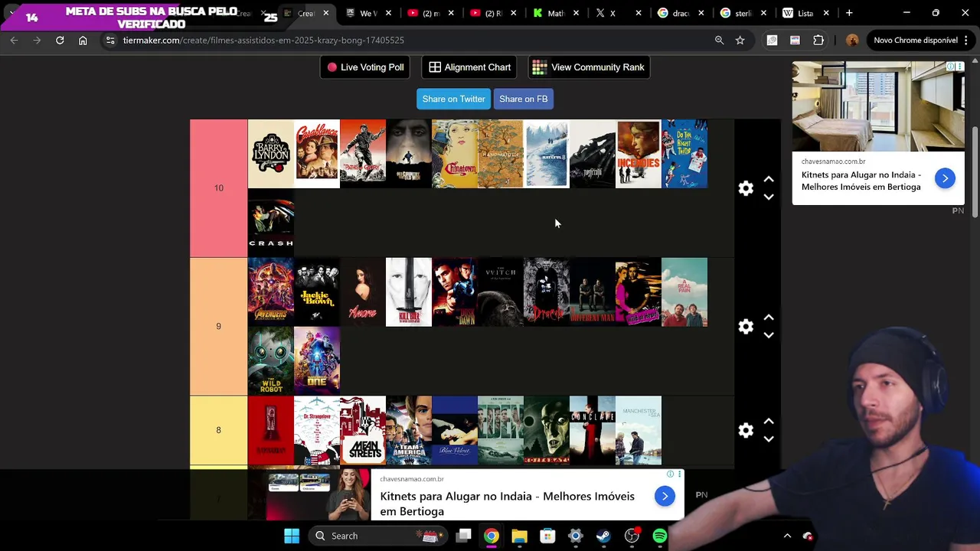
Task: Select the Manchester by the Sea poster
Action: pyautogui.click(x=639, y=430)
